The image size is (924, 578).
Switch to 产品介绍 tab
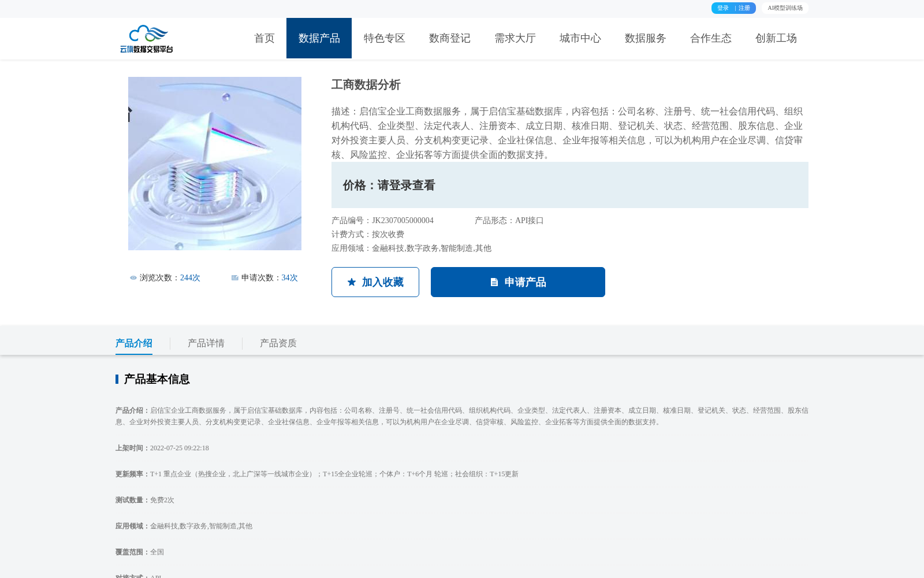pyautogui.click(x=134, y=343)
